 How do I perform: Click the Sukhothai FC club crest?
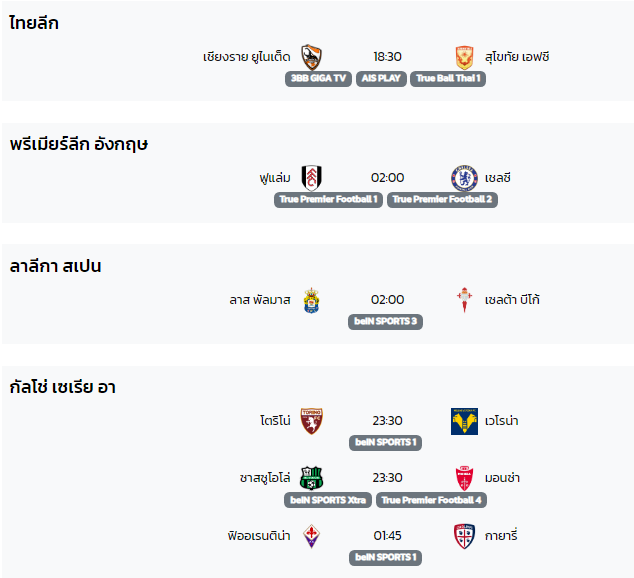(464, 57)
